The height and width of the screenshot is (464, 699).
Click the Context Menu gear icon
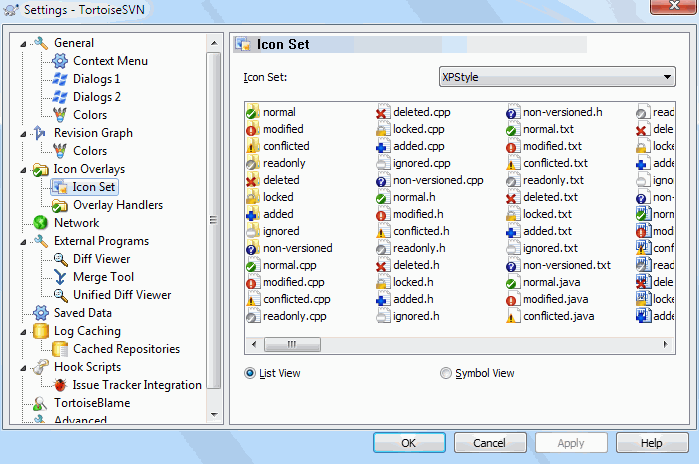click(x=60, y=61)
